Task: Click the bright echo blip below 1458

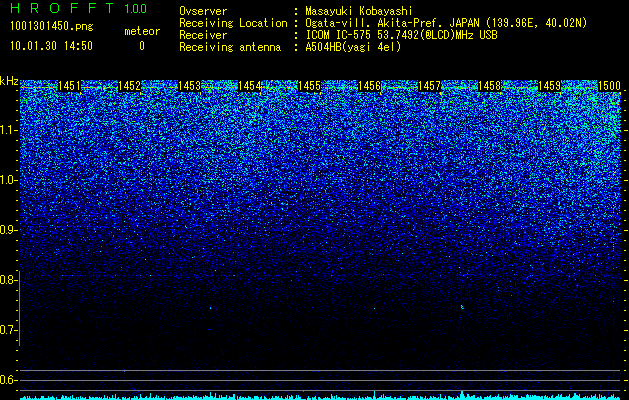Action: [x=462, y=307]
